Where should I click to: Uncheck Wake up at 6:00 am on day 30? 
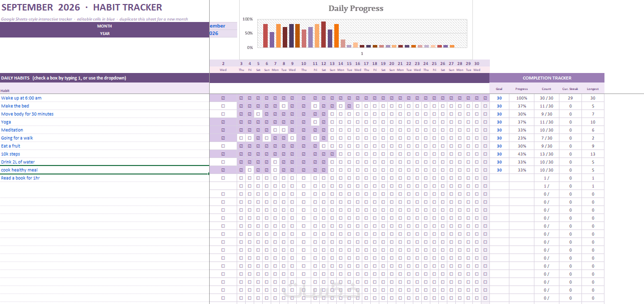click(x=476, y=98)
